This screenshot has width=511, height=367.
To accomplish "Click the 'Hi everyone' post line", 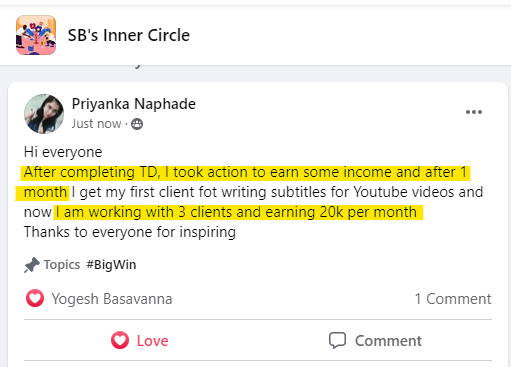I will 63,152.
